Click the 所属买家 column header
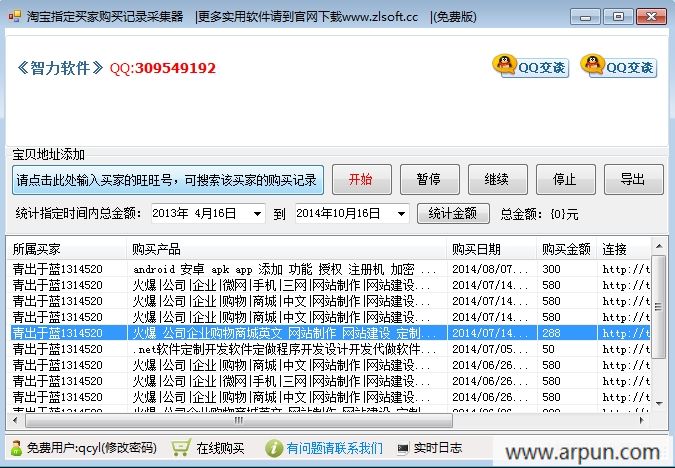Viewport: 675px width, 468px height. [66, 249]
